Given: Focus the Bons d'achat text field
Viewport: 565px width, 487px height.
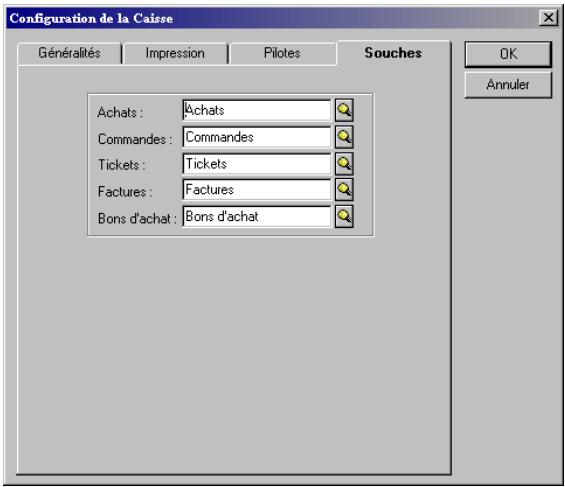Looking at the screenshot, I should (x=257, y=216).
